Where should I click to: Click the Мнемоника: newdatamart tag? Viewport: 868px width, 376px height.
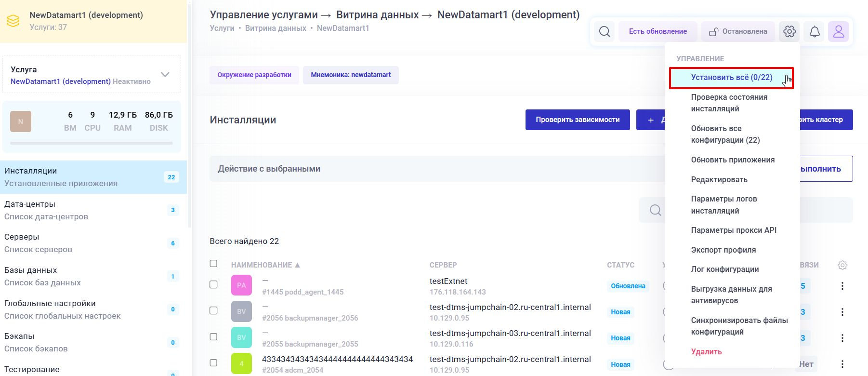tap(351, 75)
